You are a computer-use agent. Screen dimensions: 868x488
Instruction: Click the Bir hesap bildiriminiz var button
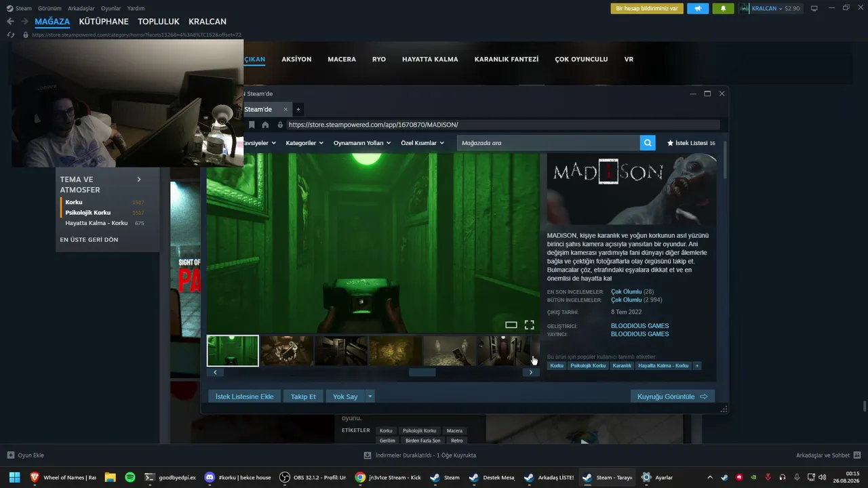tap(647, 8)
